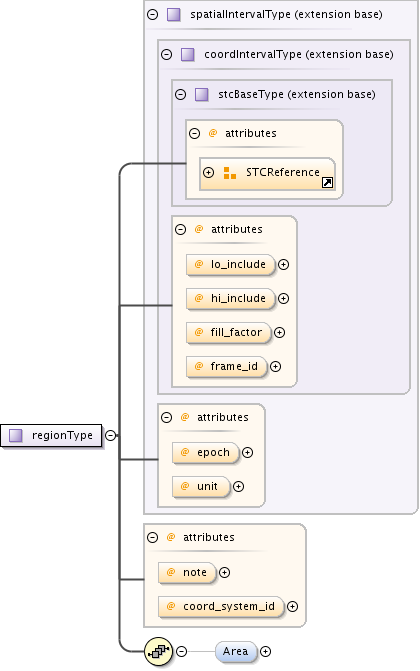The height and width of the screenshot is (671, 420).
Task: Click the coordIntervalType (extension base) label
Action: tap(299, 54)
